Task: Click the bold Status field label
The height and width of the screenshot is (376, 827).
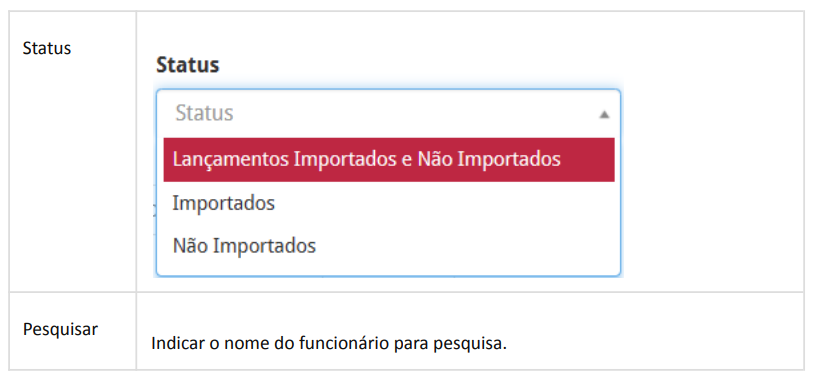Action: tap(187, 65)
